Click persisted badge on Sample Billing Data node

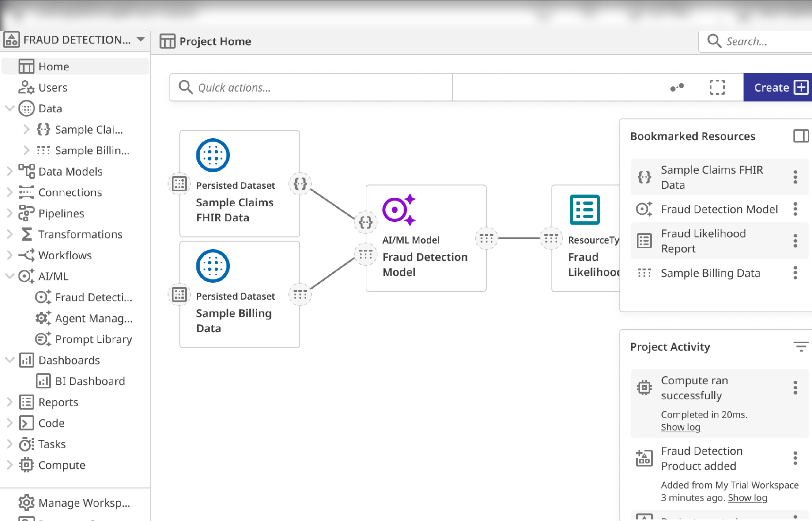(179, 294)
